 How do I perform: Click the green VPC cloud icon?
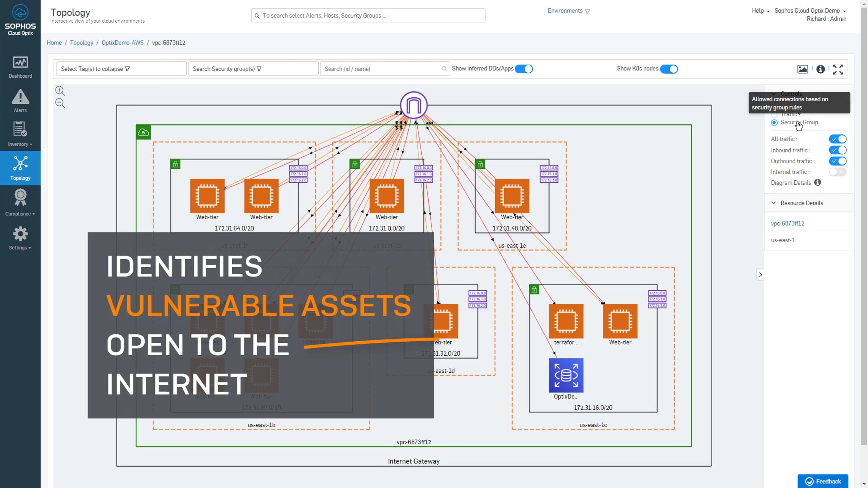click(x=143, y=132)
